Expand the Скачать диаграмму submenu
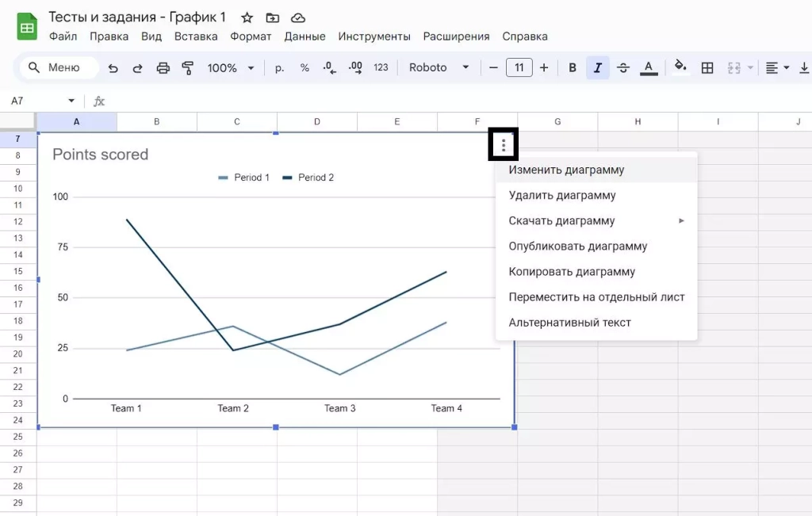The width and height of the screenshot is (812, 516). click(596, 221)
